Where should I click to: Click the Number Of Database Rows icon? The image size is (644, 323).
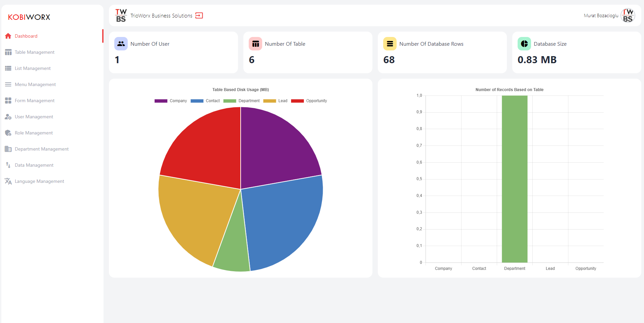point(390,44)
